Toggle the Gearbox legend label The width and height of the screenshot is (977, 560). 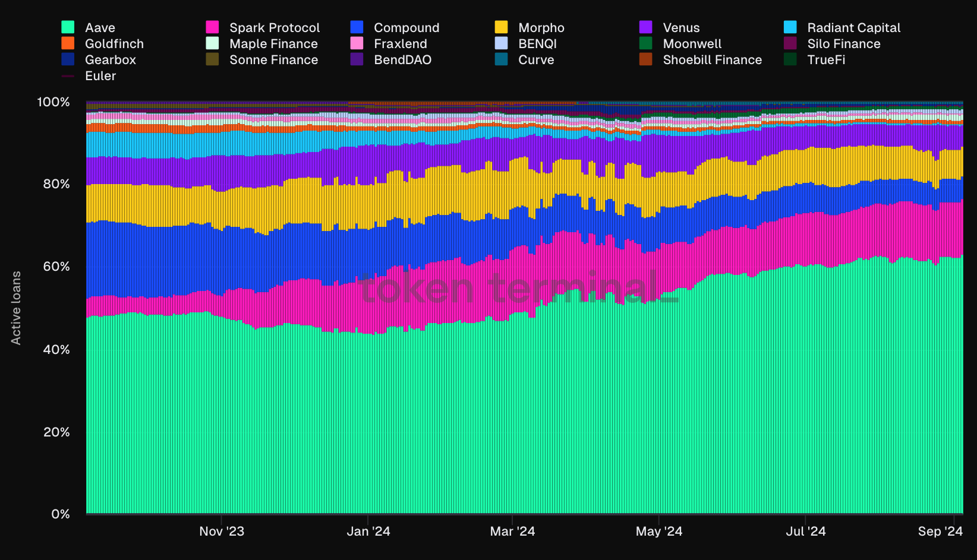pyautogui.click(x=111, y=60)
